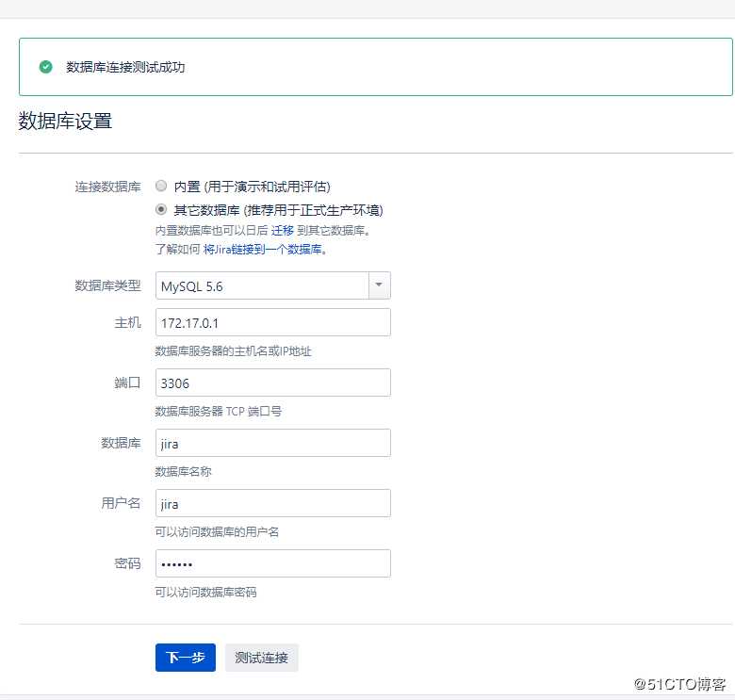735x700 pixels.
Task: Click the green success checkmark icon
Action: (x=45, y=67)
